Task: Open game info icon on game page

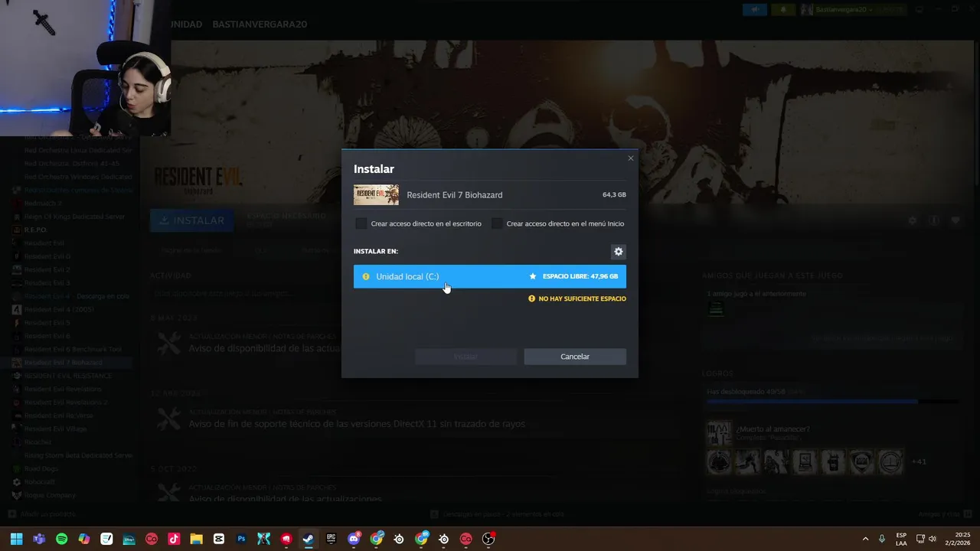Action: click(x=934, y=220)
